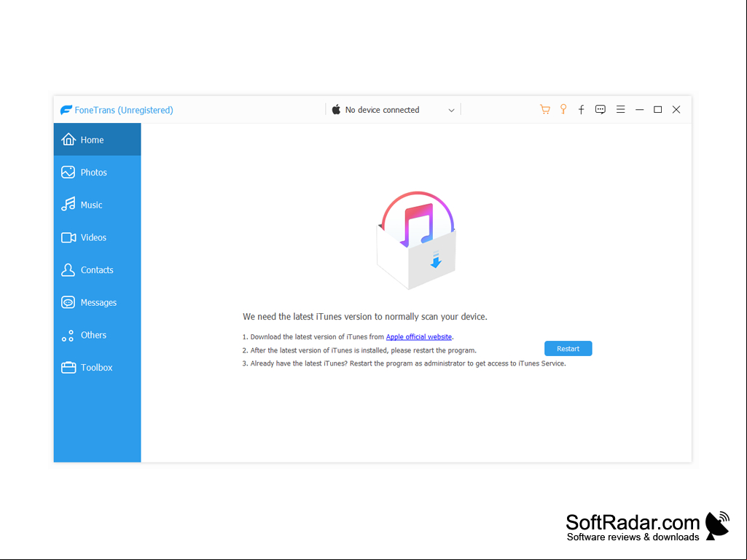747x560 pixels.
Task: Open the shopping cart purchase icon
Action: pyautogui.click(x=545, y=109)
